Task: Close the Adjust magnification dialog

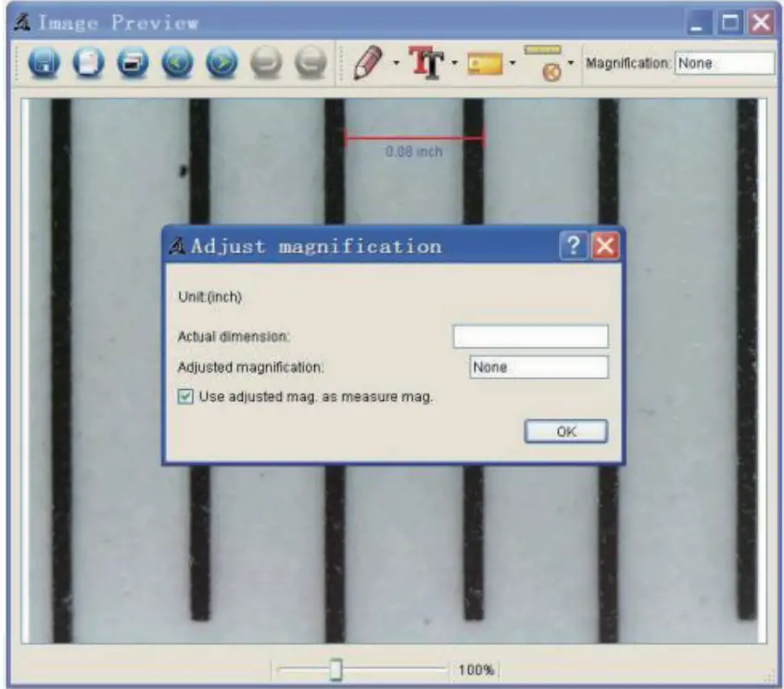Action: [605, 245]
